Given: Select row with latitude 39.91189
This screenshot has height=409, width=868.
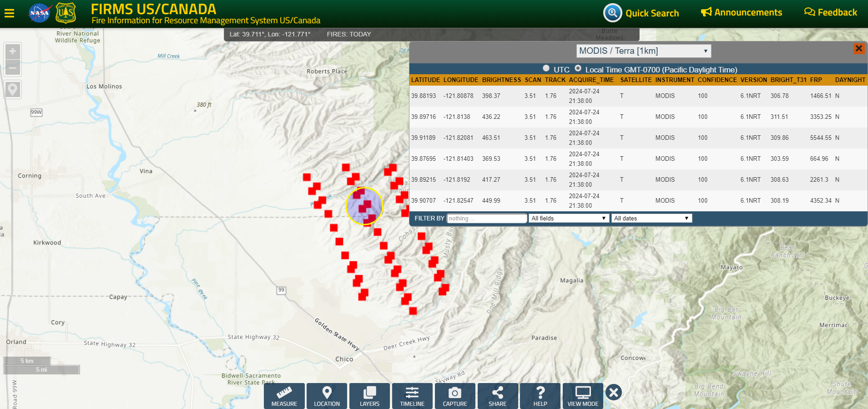Looking at the screenshot, I should [x=638, y=138].
